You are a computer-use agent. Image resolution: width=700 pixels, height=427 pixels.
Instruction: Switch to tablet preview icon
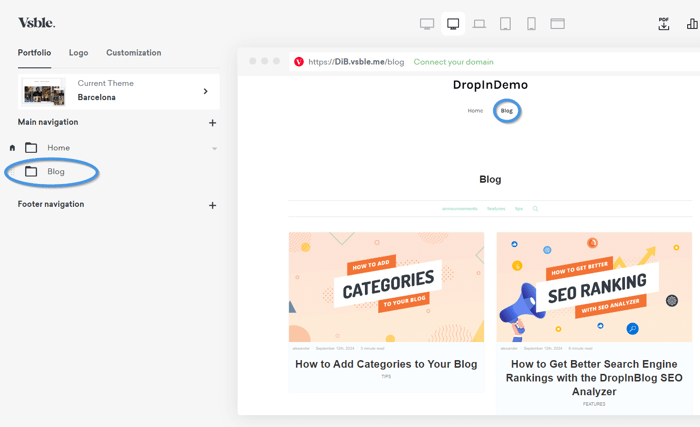click(505, 24)
